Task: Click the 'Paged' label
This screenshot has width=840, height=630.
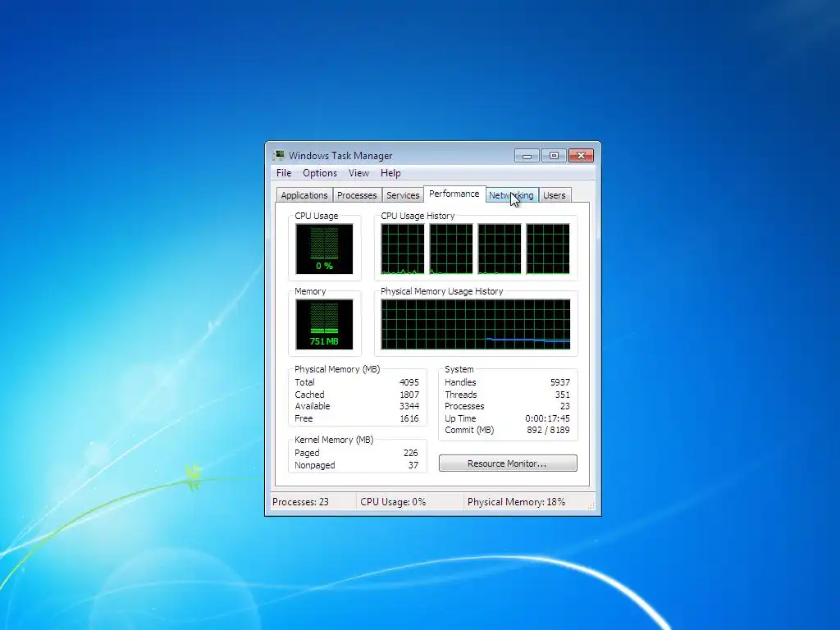Action: point(307,453)
